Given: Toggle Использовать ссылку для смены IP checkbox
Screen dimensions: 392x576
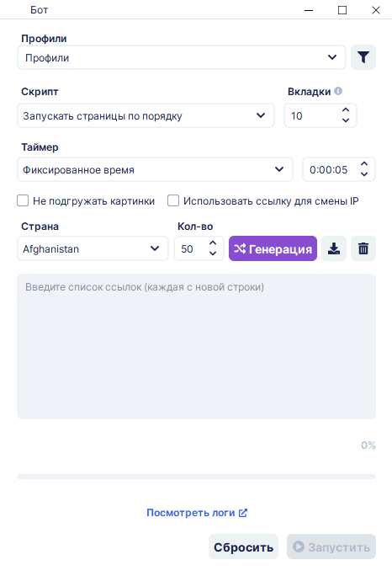Looking at the screenshot, I should [173, 200].
